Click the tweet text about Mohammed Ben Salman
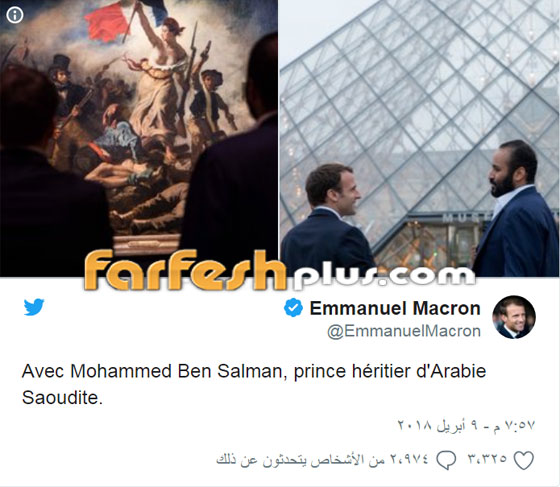Screen dimensions: 560x487 pos(254,385)
